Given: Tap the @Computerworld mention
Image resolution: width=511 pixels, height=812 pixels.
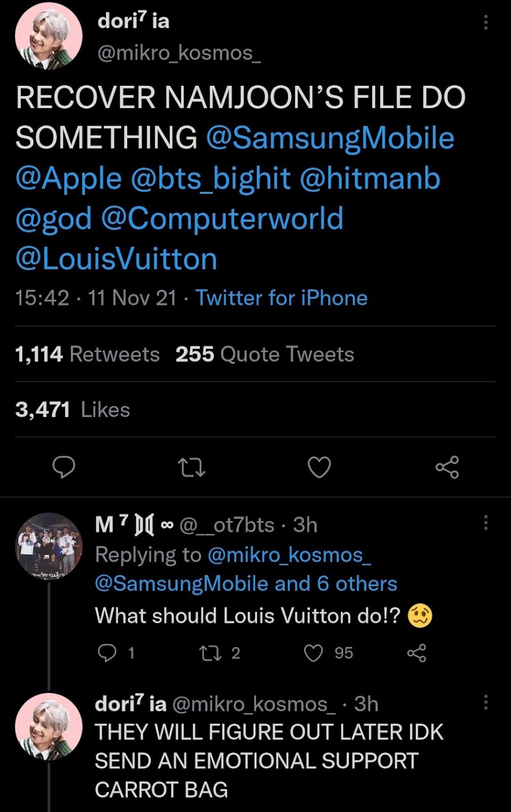Looking at the screenshot, I should pos(222,218).
